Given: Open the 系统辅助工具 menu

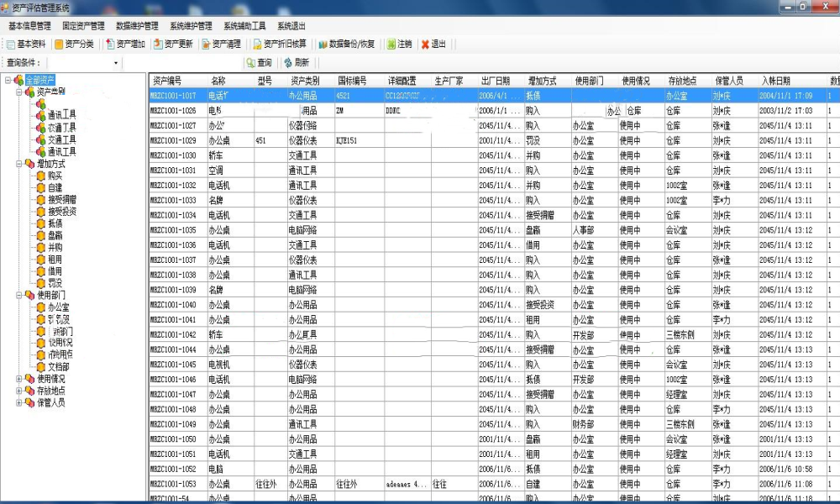Looking at the screenshot, I should coord(244,26).
